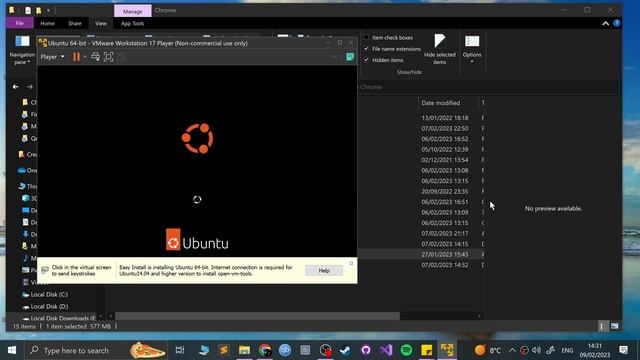
Task: Open Explorer Options button
Action: pos(472,49)
